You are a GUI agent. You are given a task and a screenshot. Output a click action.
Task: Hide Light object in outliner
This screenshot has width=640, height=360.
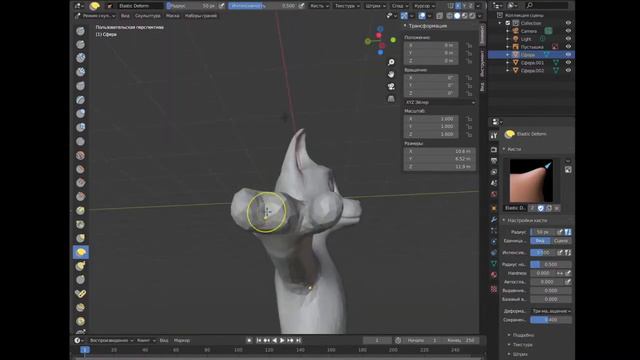tap(568, 39)
